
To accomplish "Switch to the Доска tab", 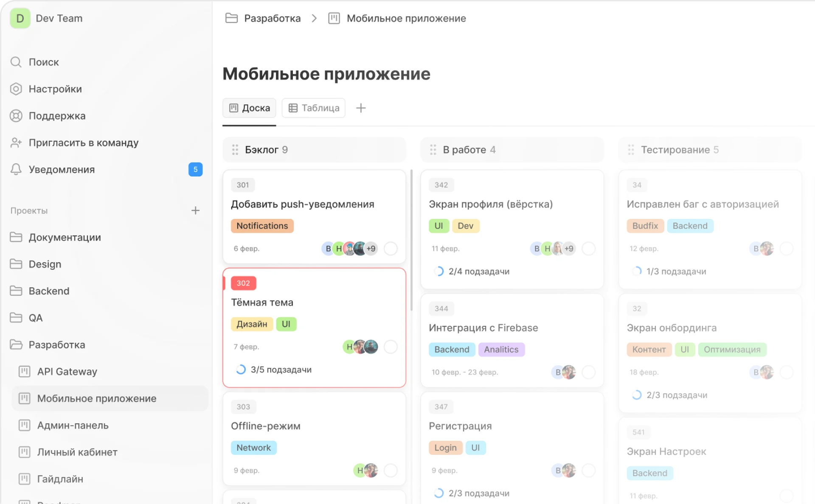I will [249, 108].
